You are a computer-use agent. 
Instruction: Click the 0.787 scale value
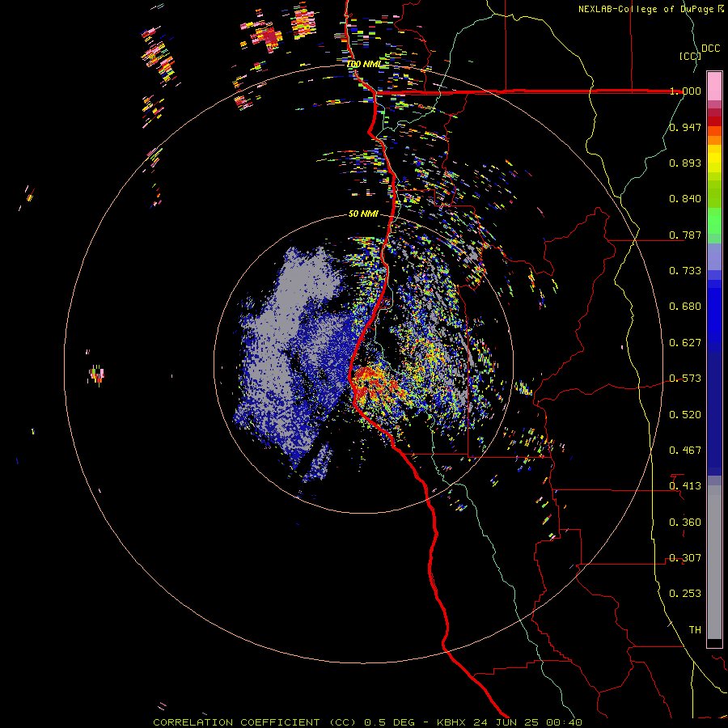[685, 235]
